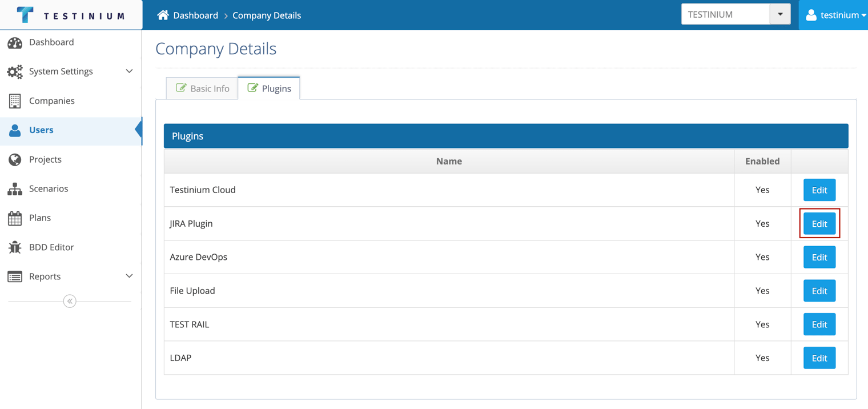Click the File Upload name cell

[x=449, y=291]
